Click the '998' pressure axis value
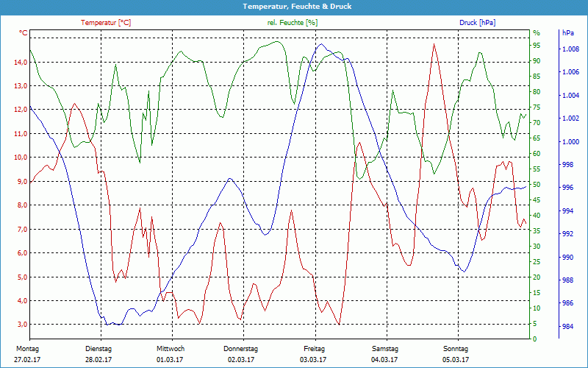Screen dimensions: 588x368 click(568, 164)
